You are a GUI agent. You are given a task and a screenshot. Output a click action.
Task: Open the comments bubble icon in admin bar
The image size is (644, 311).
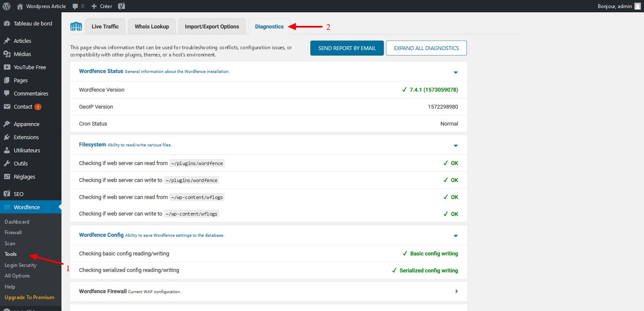click(x=75, y=6)
